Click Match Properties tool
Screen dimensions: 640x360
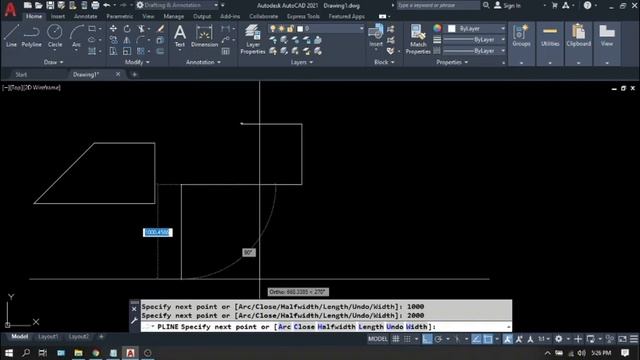click(418, 39)
